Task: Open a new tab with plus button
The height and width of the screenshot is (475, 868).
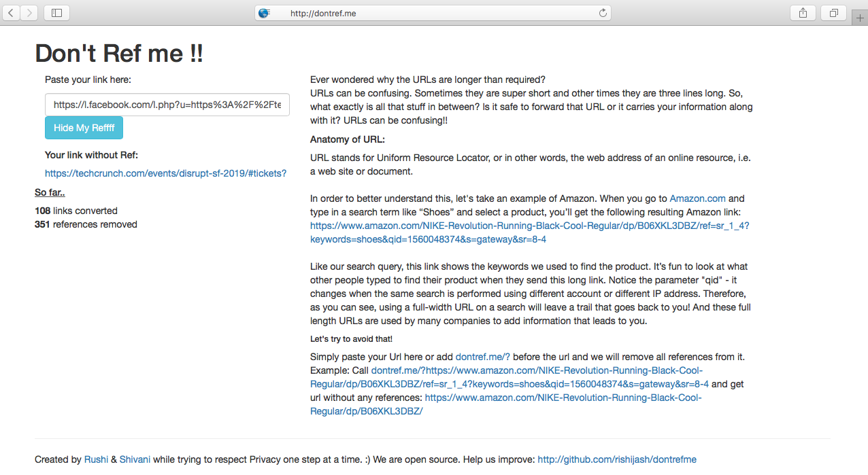Action: click(x=860, y=18)
